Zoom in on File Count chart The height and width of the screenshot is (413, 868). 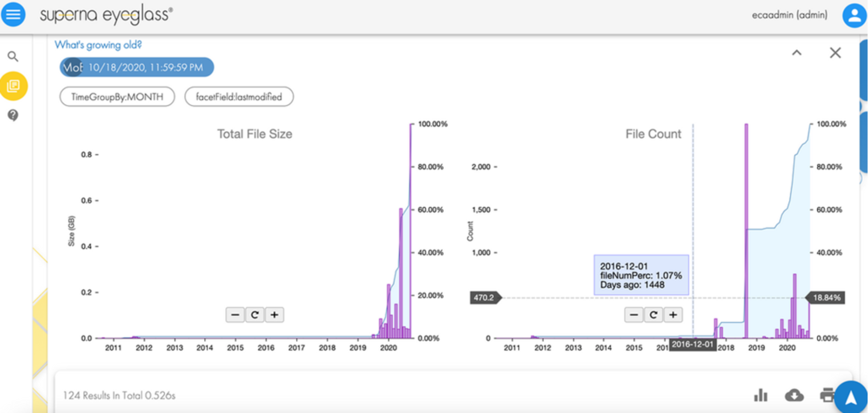[673, 315]
